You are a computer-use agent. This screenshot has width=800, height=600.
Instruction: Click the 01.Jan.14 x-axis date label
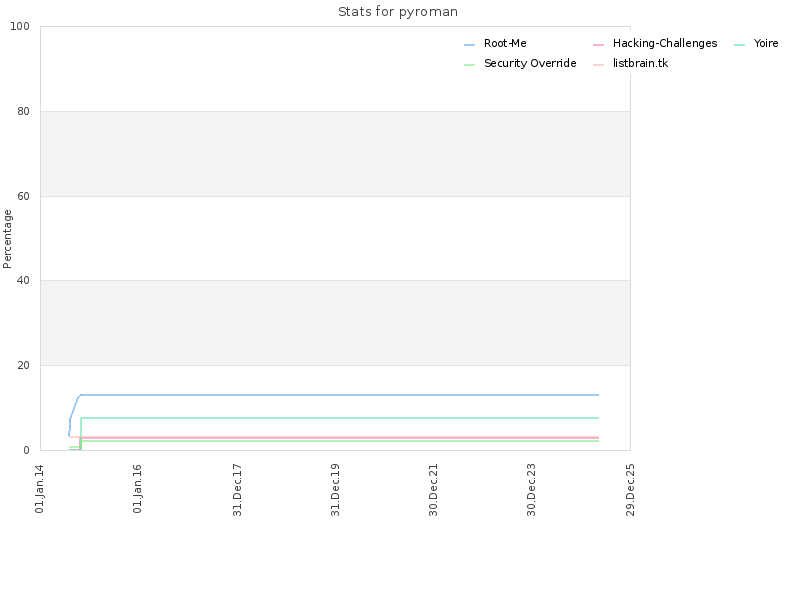pos(39,489)
